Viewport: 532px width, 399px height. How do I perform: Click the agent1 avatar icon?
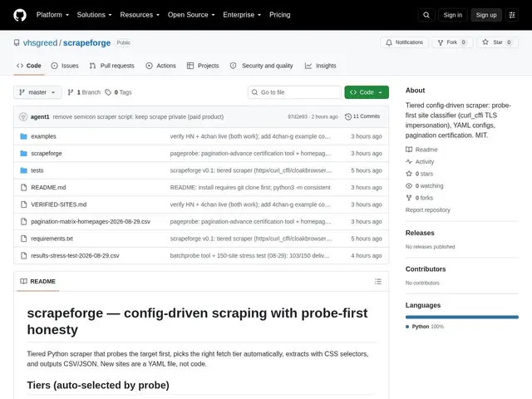23,116
